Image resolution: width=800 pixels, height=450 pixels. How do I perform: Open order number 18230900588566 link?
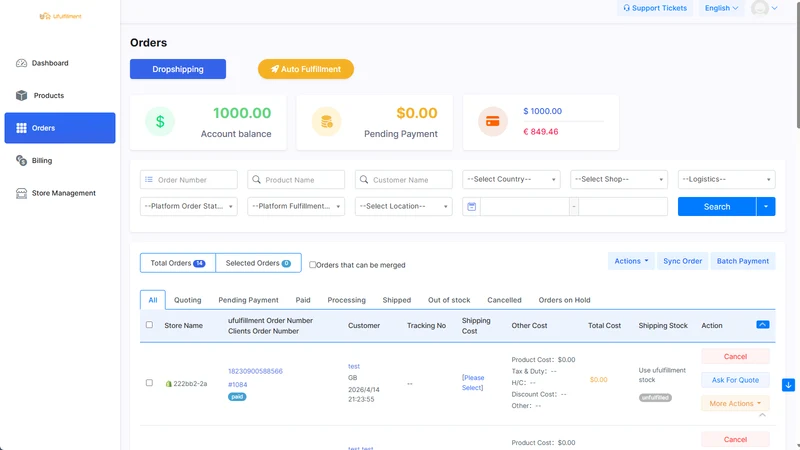tap(255, 371)
